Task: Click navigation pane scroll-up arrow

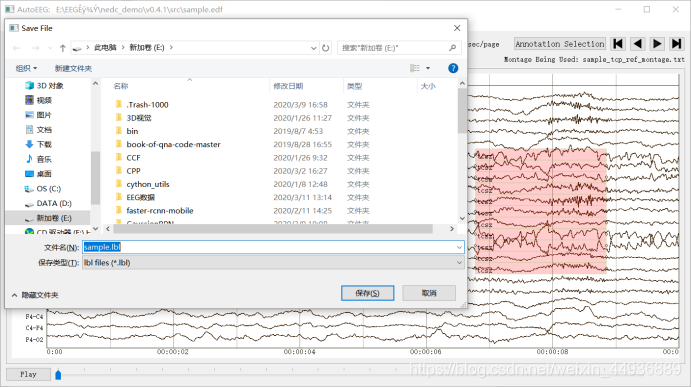Action: click(95, 83)
